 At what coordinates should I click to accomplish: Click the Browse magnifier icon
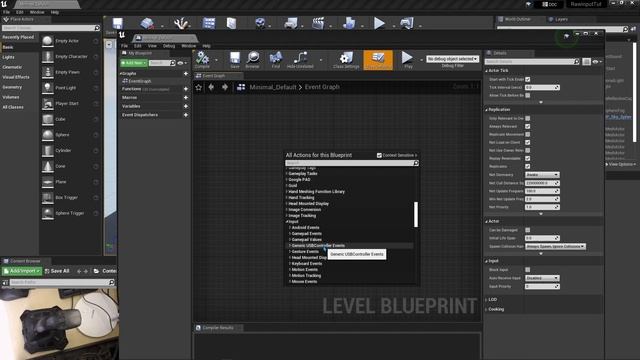(253, 58)
